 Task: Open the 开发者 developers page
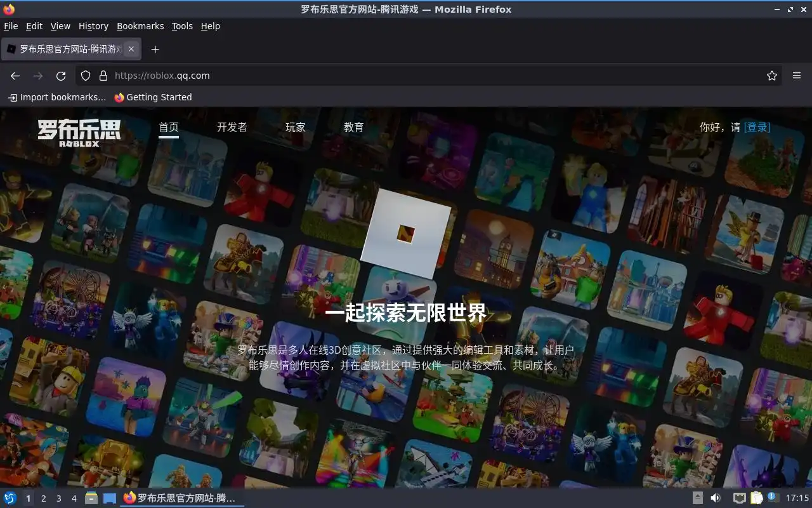(232, 127)
